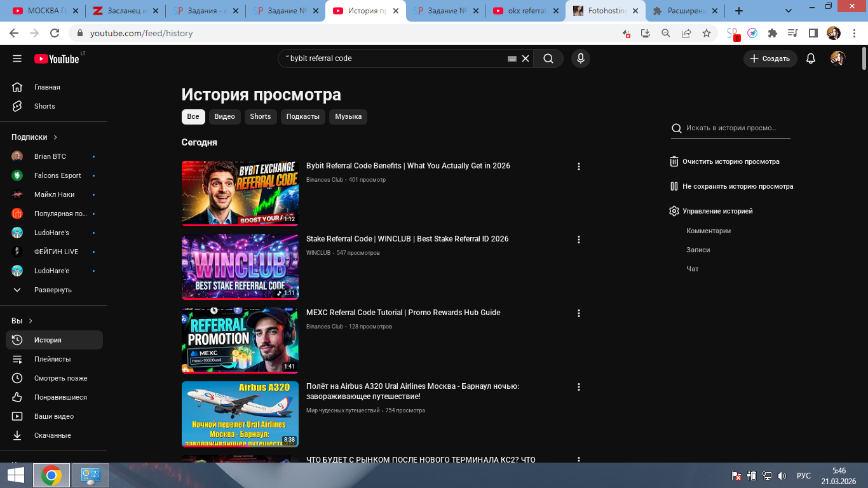
Task: Reload the page
Action: (x=55, y=33)
